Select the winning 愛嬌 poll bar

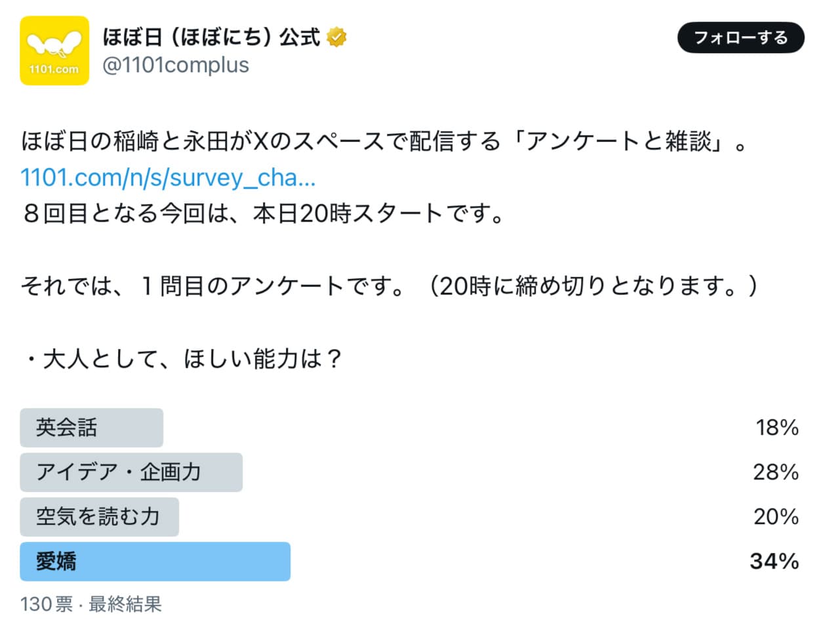pyautogui.click(x=155, y=561)
